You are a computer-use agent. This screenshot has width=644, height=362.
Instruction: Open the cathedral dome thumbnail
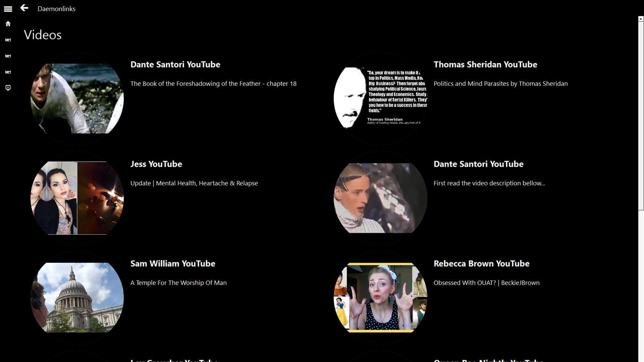click(77, 298)
